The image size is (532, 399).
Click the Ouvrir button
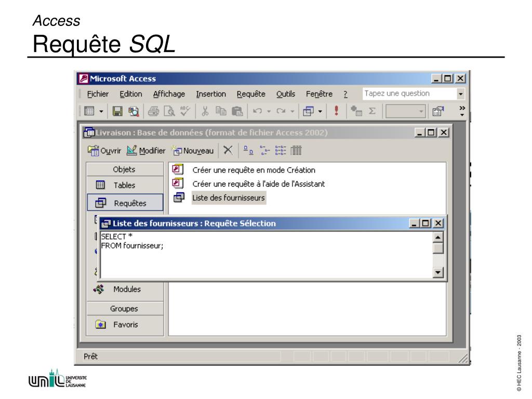[104, 150]
